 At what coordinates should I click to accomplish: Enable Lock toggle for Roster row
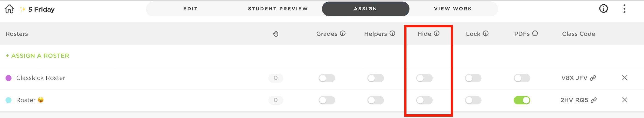[473, 100]
